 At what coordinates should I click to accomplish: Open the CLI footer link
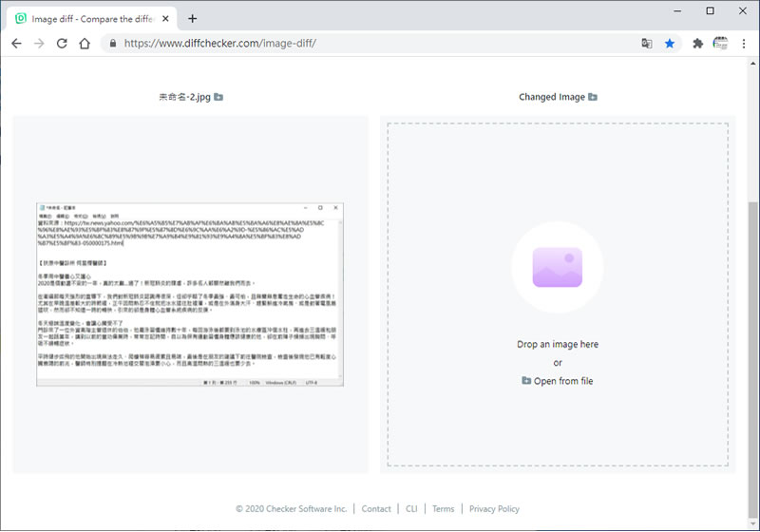pyautogui.click(x=411, y=509)
